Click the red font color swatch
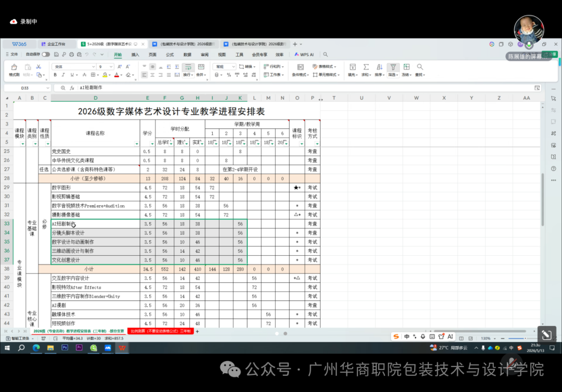This screenshot has width=562, height=392. point(117,75)
